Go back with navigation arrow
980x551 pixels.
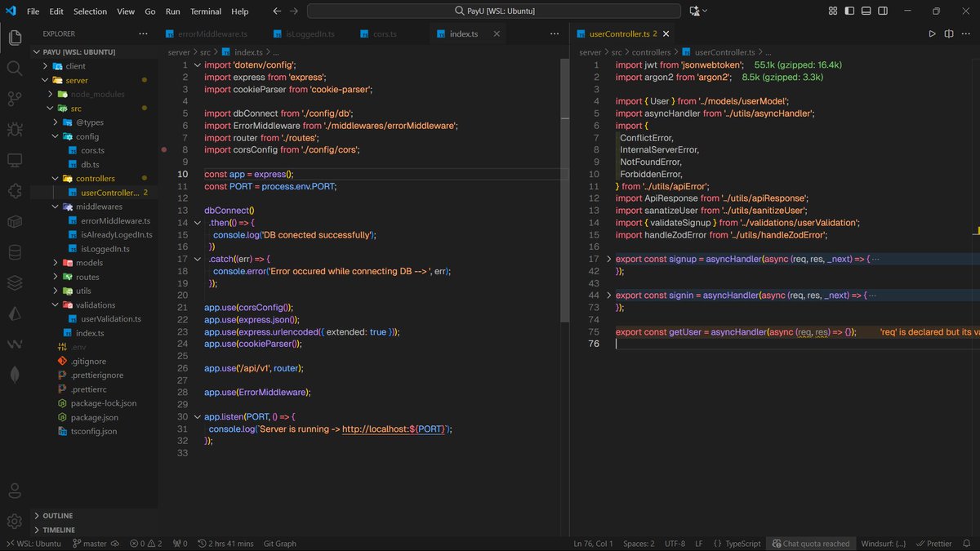point(277,11)
